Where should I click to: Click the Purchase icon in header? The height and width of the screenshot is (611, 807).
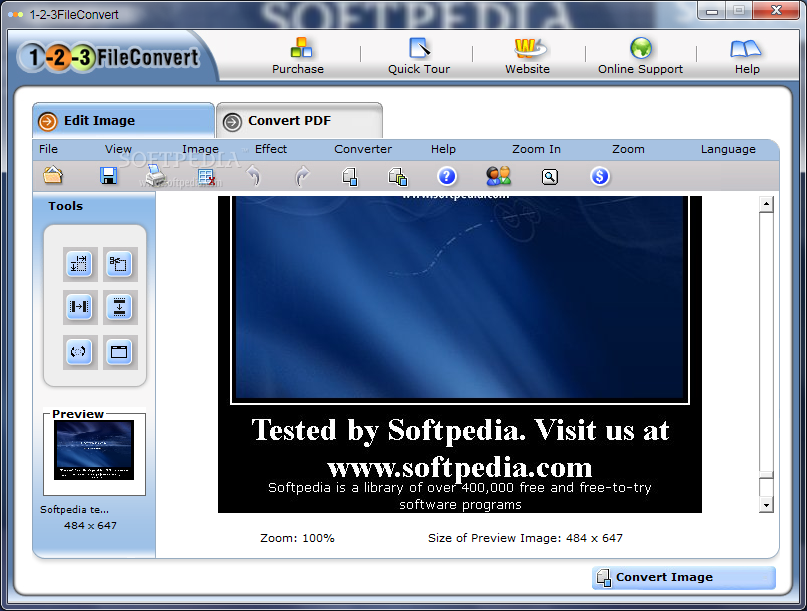click(x=301, y=47)
